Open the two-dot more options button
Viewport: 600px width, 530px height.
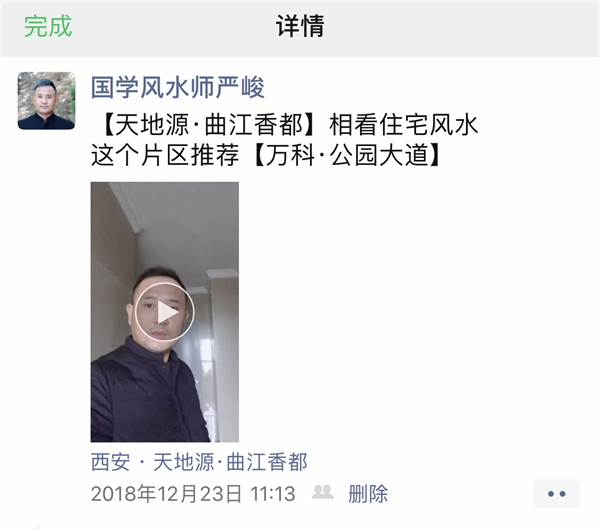[x=556, y=494]
